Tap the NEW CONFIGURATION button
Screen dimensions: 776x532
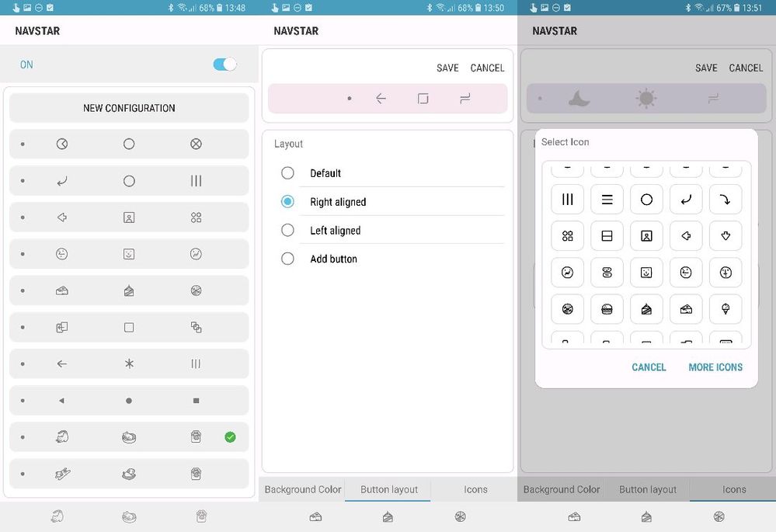tap(129, 108)
